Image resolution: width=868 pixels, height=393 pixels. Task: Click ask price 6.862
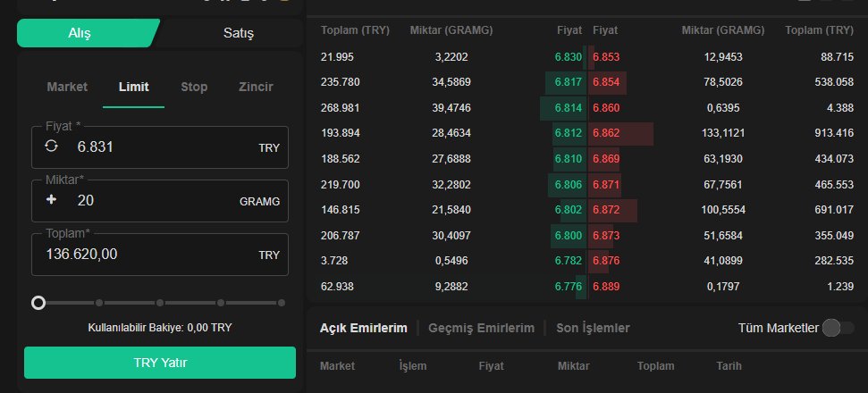coord(606,133)
